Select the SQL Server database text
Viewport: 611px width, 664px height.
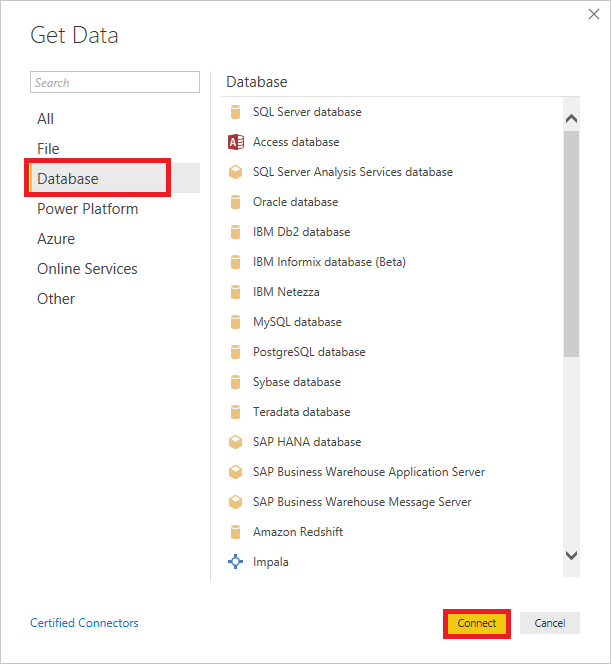(307, 112)
